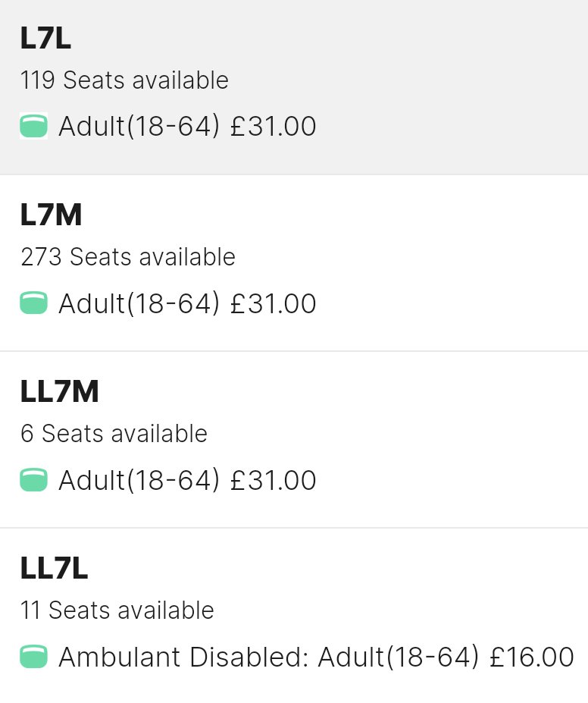This screenshot has width=588, height=703.
Task: Open the highlighted L7L block row
Action: click(294, 87)
